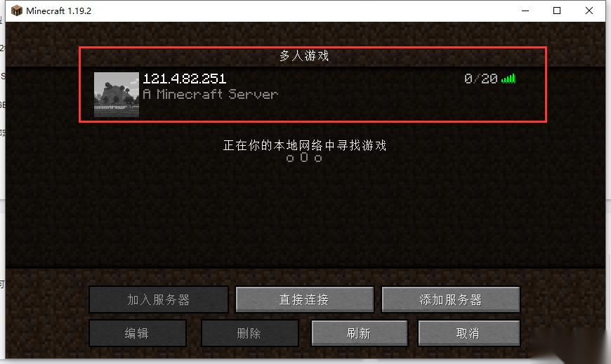Click the 正在你的本地网络中寻找游戏 scanning message
611x364 pixels.
coord(305,145)
